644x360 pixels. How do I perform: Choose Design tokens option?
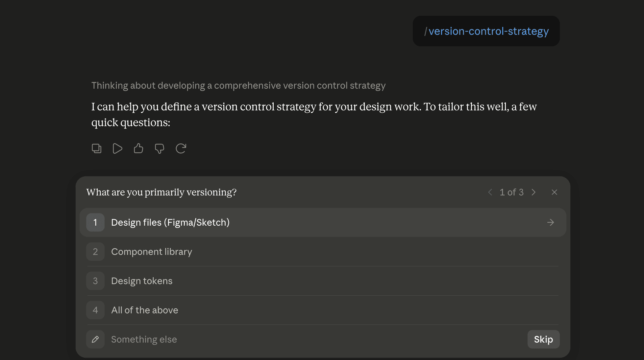click(x=323, y=281)
